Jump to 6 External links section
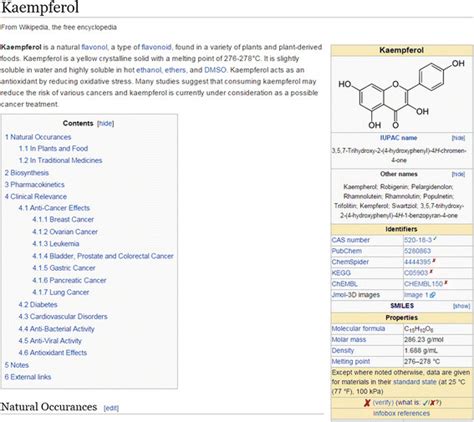Screen dimensions: 474x422 [28, 377]
